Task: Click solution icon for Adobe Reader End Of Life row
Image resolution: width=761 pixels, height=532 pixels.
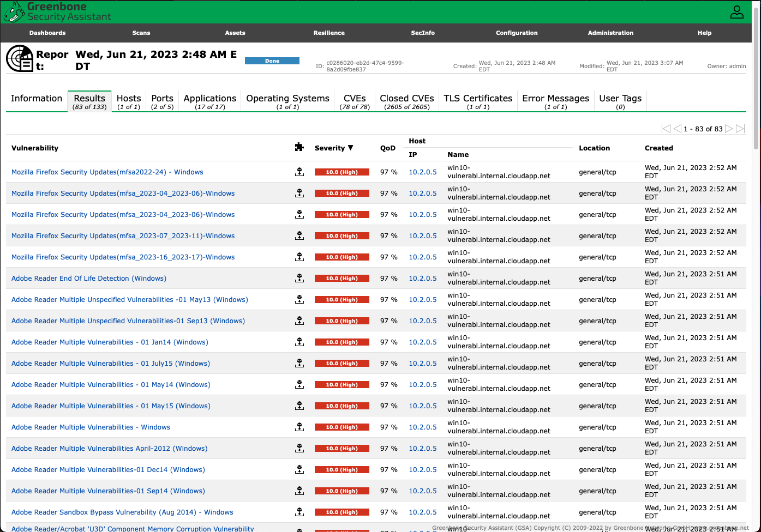Action: point(299,278)
